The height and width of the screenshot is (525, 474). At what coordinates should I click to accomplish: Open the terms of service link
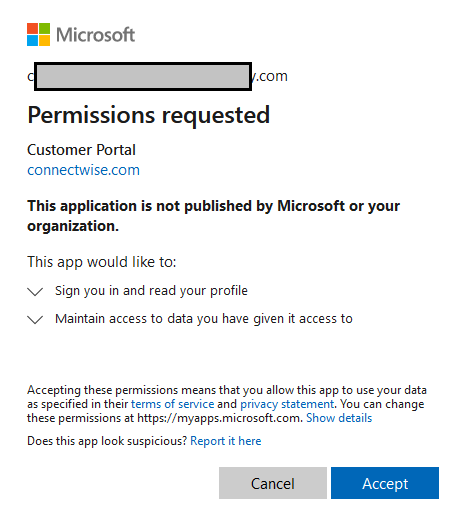[172, 404]
